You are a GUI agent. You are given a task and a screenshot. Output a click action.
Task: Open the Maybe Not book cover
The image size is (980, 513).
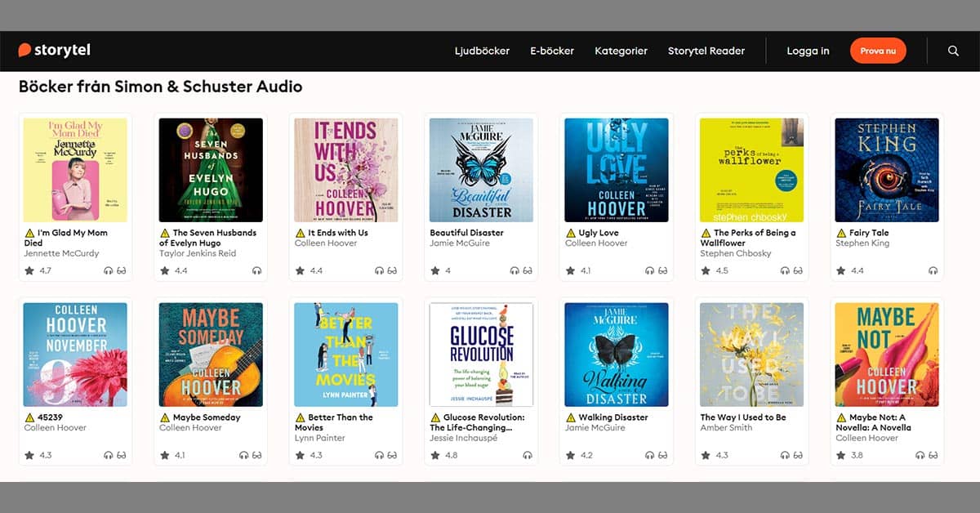pos(887,355)
